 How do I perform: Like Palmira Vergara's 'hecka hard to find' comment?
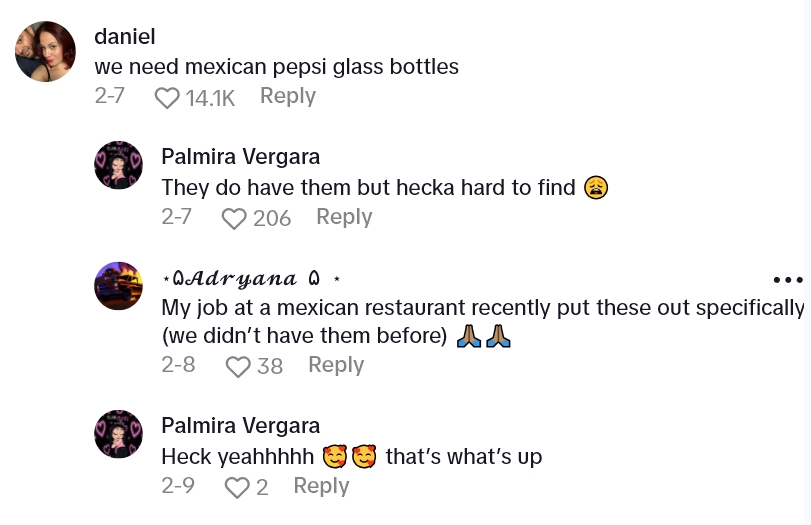click(x=234, y=218)
